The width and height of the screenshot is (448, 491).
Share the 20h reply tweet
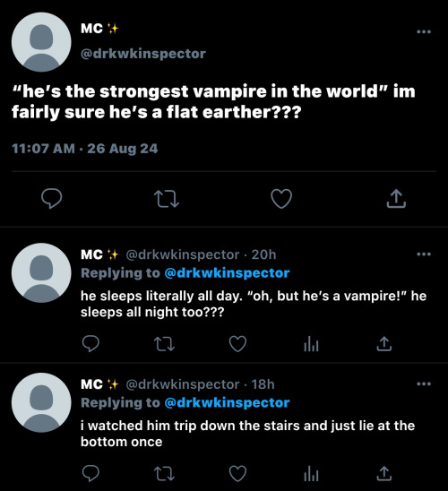384,343
